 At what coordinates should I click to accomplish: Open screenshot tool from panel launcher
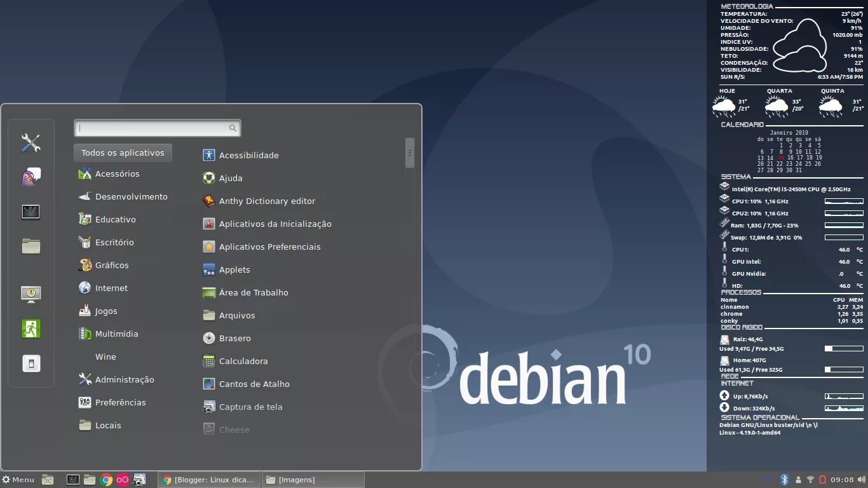[x=139, y=480]
